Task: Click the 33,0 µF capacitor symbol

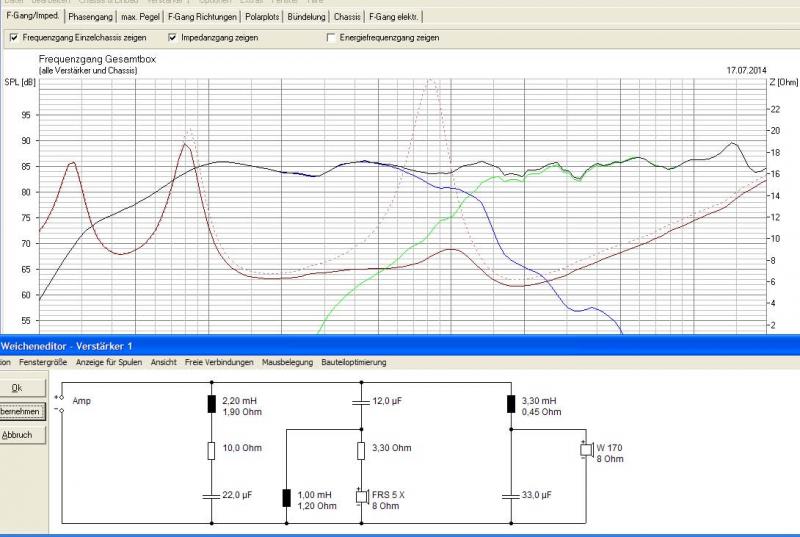Action: [511, 495]
